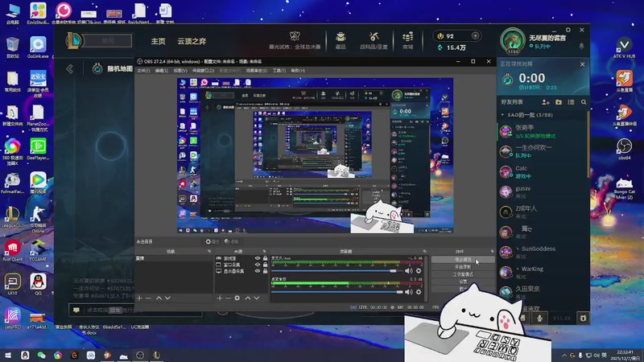Open the 商城 store icon

(408, 37)
